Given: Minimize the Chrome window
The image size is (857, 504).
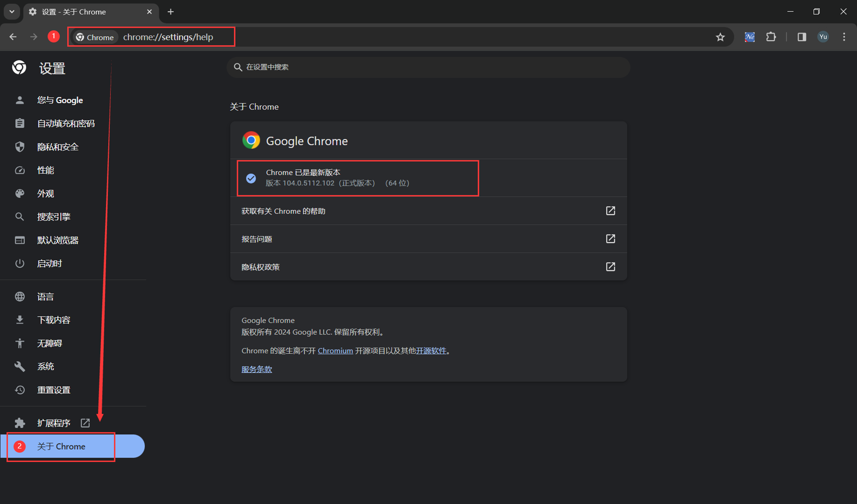Looking at the screenshot, I should (x=790, y=12).
